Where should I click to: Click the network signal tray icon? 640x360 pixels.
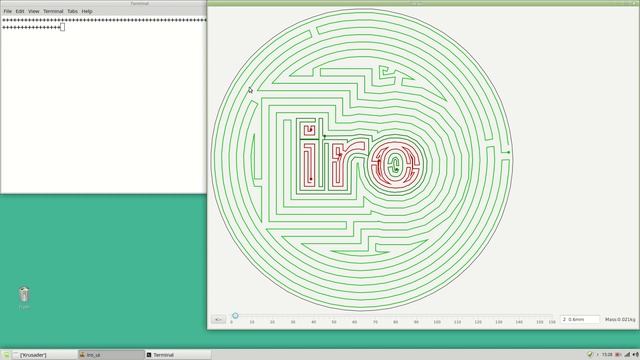point(627,355)
